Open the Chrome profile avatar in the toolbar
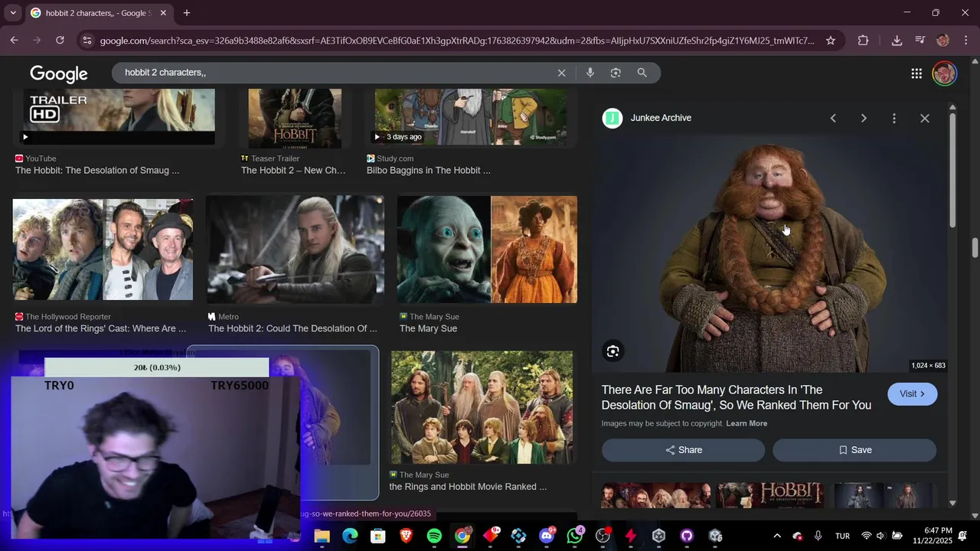Image resolution: width=980 pixels, height=551 pixels. [942, 41]
